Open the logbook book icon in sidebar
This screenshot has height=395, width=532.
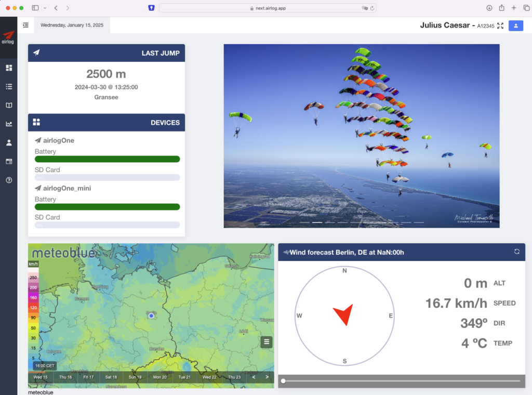(9, 106)
